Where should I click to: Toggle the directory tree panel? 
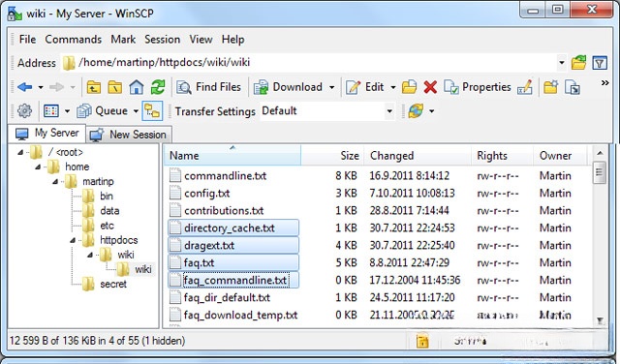pyautogui.click(x=153, y=111)
